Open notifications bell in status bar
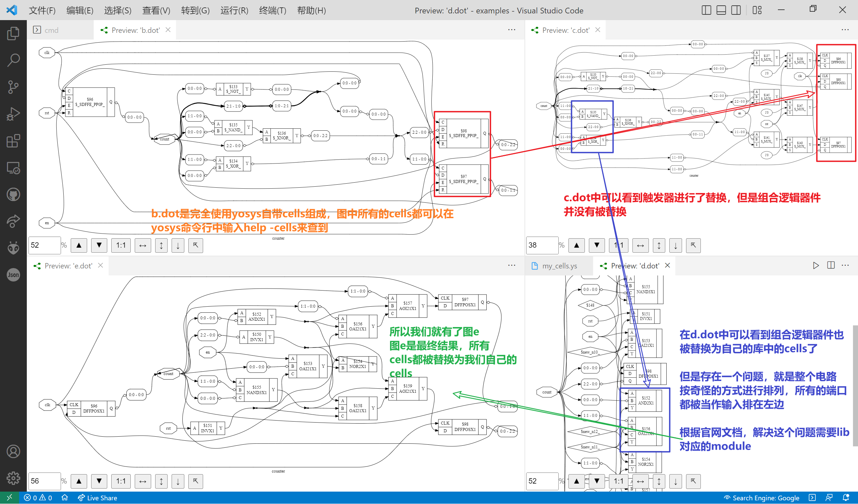Viewport: 858px width, 504px height. click(846, 498)
